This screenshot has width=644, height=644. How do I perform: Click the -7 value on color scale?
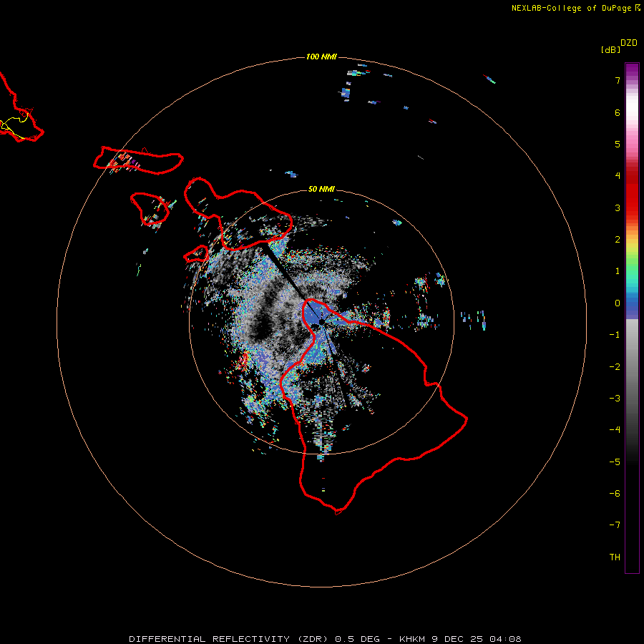[615, 525]
